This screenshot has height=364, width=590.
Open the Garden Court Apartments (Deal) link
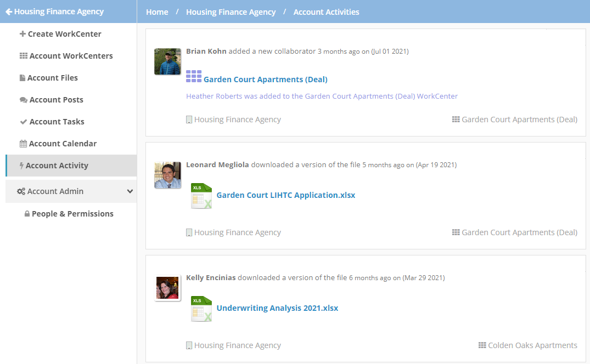(x=265, y=79)
